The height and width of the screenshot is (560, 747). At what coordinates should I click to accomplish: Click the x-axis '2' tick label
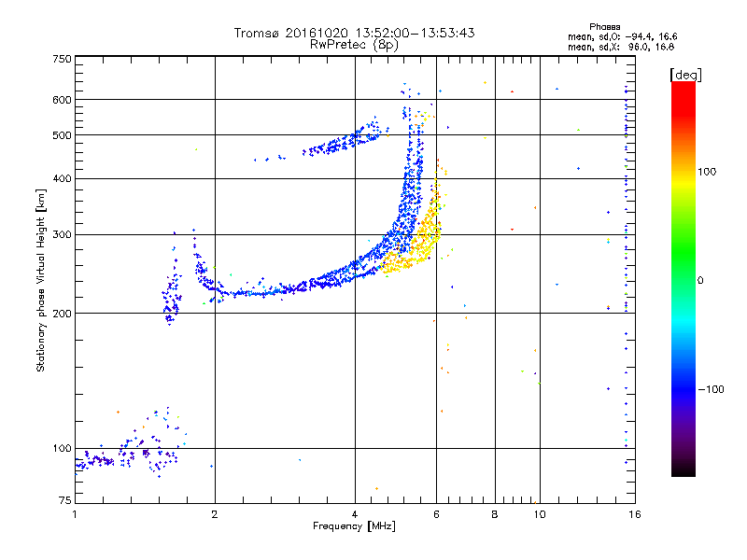[x=215, y=514]
